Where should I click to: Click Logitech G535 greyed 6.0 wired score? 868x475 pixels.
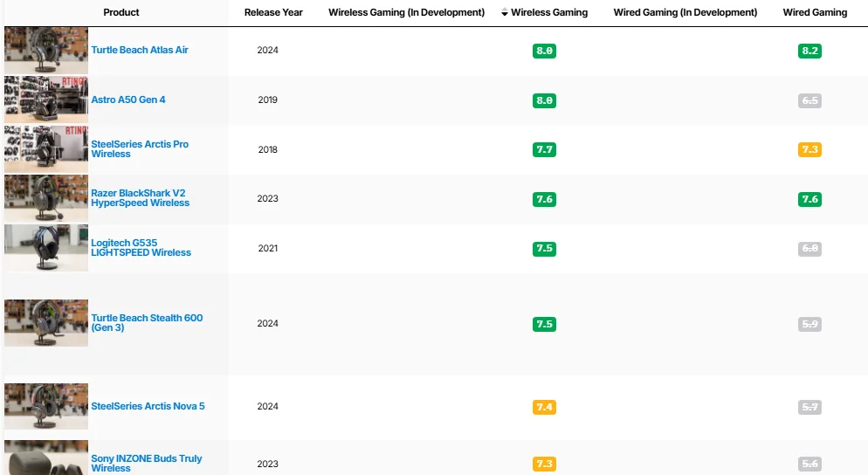click(809, 249)
